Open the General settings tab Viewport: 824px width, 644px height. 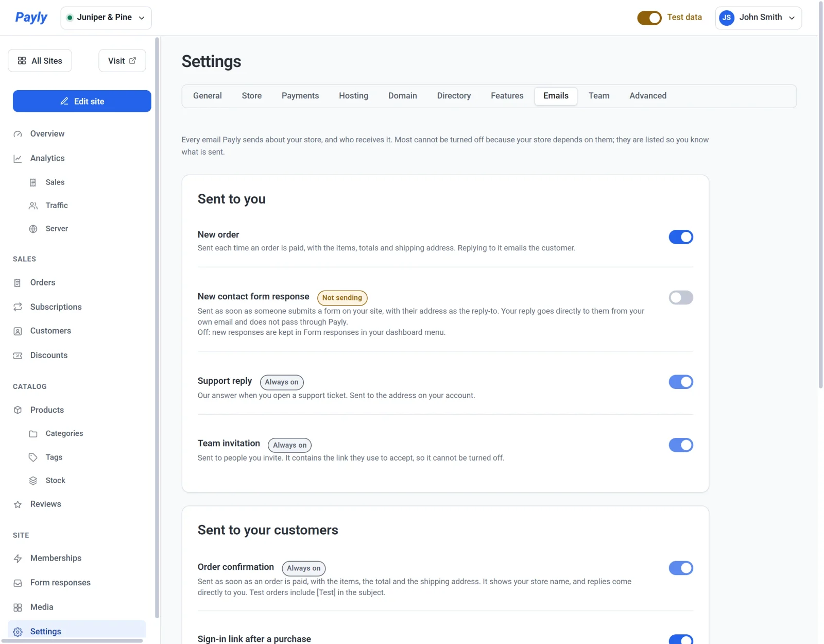(x=208, y=96)
